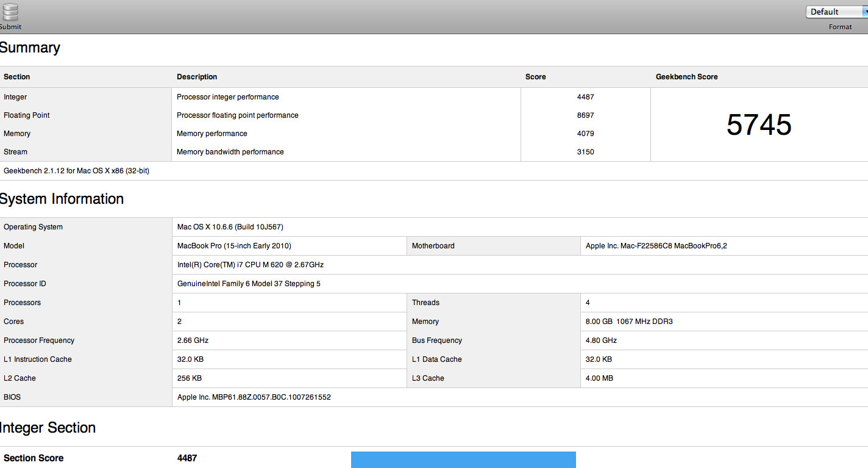The height and width of the screenshot is (468, 868).
Task: Click the blue Integer section score bar
Action: [463, 459]
